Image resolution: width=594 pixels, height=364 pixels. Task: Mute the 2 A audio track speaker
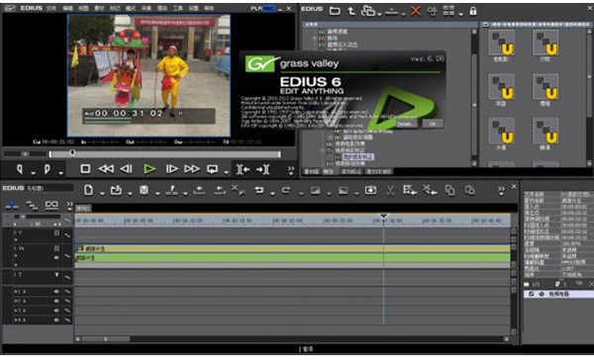(x=56, y=301)
